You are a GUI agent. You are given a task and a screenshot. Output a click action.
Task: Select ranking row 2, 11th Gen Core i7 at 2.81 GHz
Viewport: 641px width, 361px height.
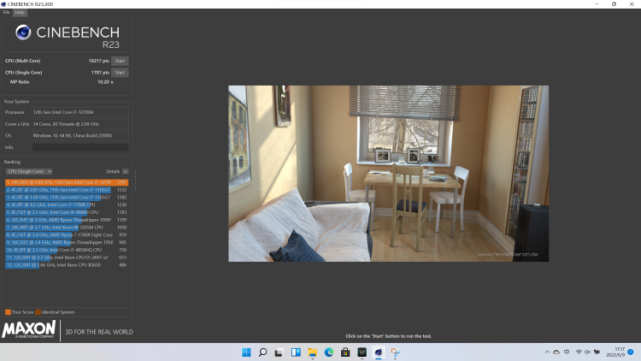pyautogui.click(x=67, y=190)
